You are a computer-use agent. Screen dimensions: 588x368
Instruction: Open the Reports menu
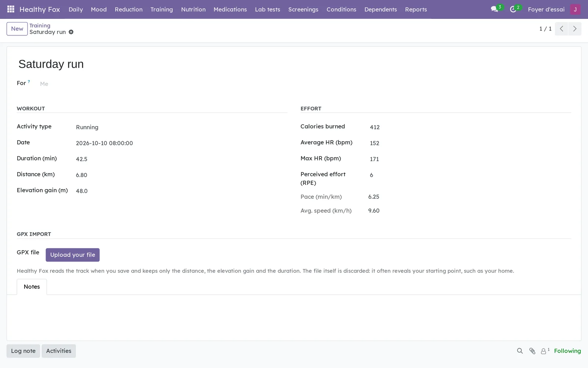[416, 9]
